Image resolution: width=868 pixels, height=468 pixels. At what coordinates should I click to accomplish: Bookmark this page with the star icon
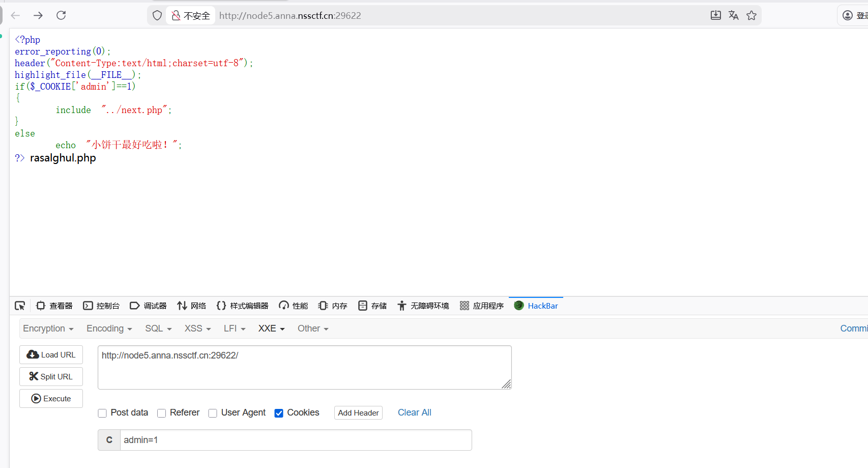(x=751, y=15)
